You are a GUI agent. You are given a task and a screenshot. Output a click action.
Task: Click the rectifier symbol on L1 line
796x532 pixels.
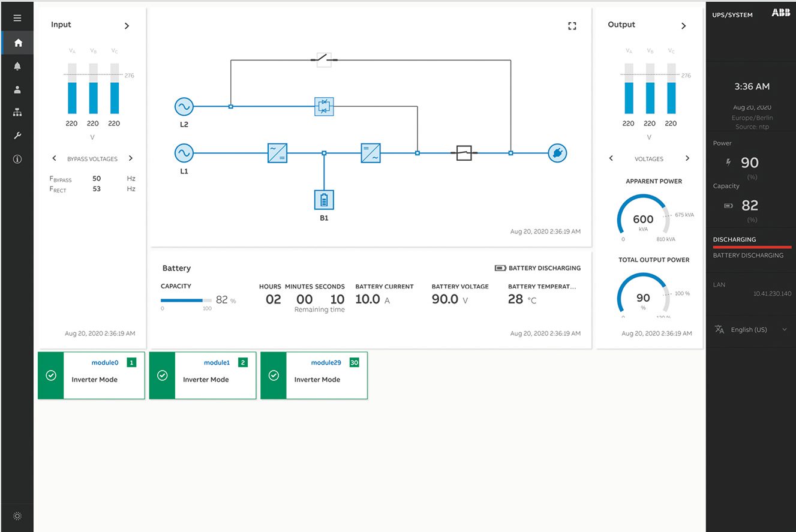277,153
